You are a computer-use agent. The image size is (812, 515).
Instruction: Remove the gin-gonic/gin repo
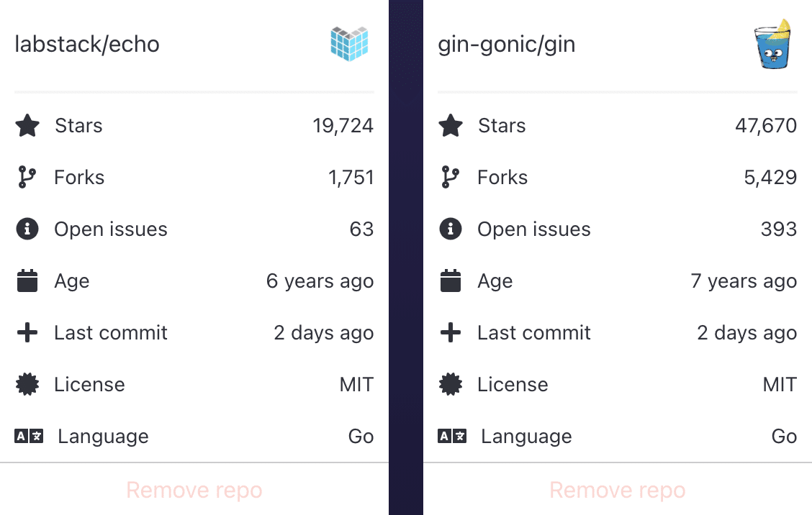(x=618, y=491)
